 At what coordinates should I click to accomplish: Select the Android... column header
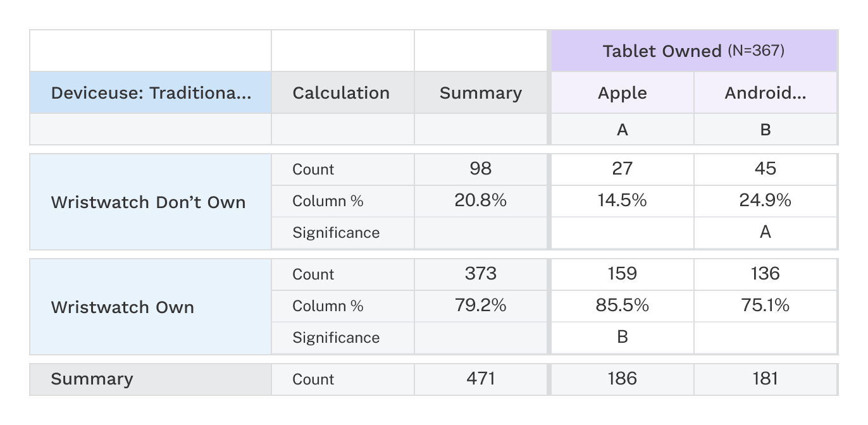[x=765, y=93]
